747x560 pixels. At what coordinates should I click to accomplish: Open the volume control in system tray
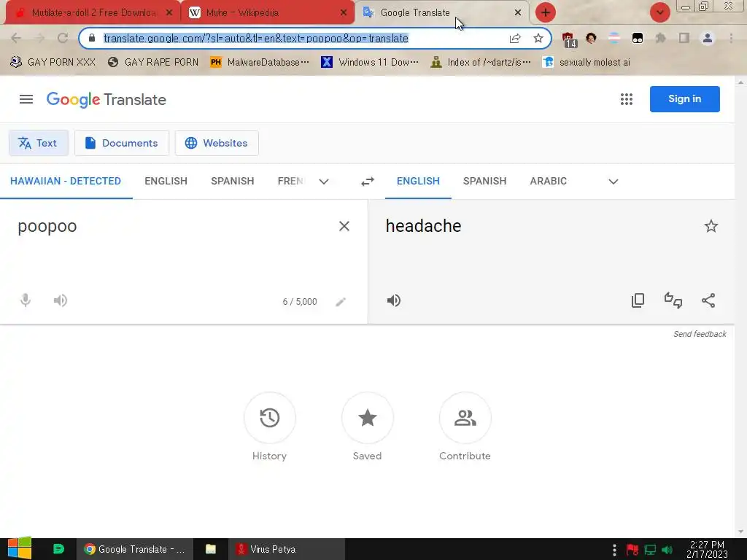(x=667, y=550)
